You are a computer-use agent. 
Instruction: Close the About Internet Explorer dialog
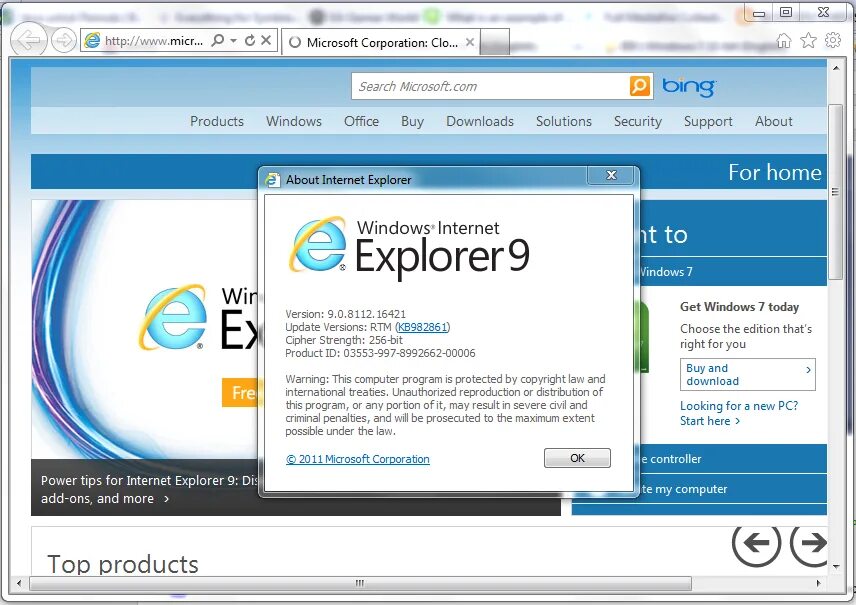coord(611,175)
